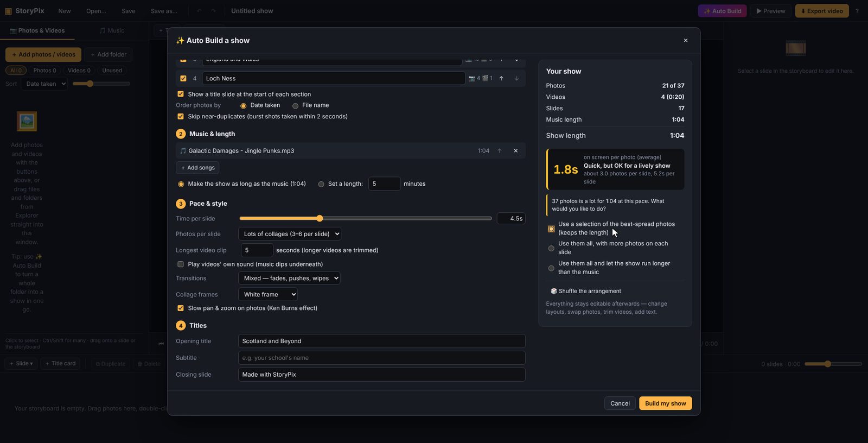The image size is (868, 443).
Task: Close the Auto Build dialog
Action: [x=686, y=41]
